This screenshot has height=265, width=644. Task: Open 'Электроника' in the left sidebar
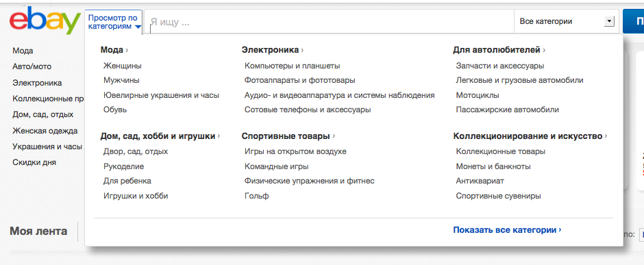click(x=38, y=83)
